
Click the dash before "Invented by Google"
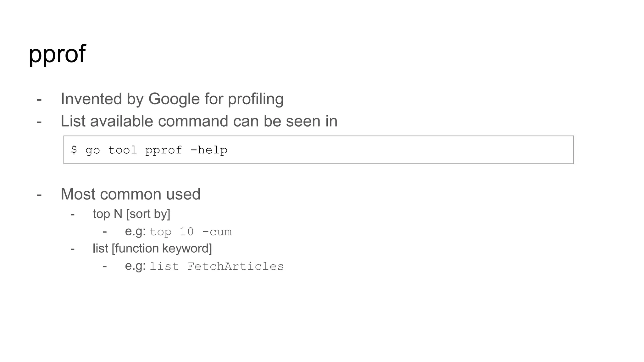(39, 99)
